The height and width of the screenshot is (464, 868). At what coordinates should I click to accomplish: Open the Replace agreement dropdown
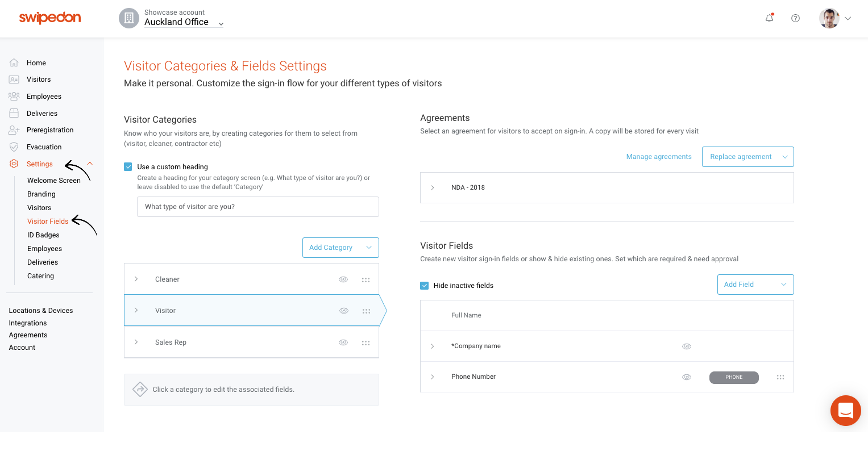pyautogui.click(x=748, y=157)
